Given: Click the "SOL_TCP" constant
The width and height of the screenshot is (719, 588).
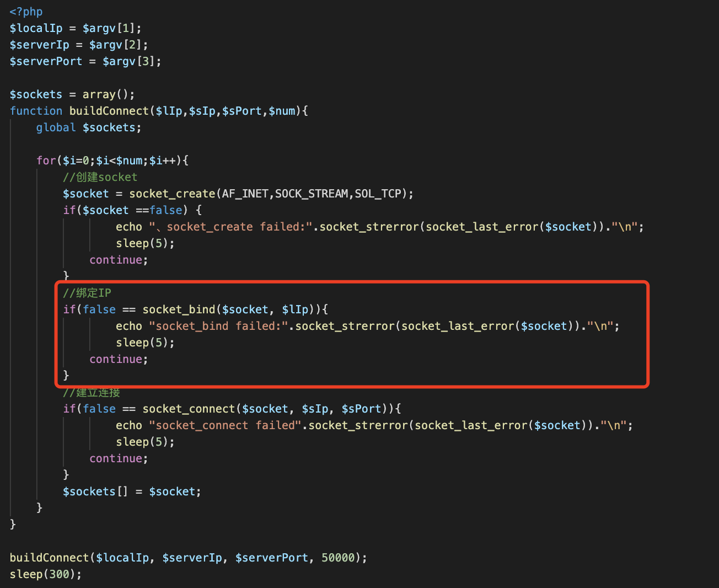Looking at the screenshot, I should pyautogui.click(x=378, y=194).
